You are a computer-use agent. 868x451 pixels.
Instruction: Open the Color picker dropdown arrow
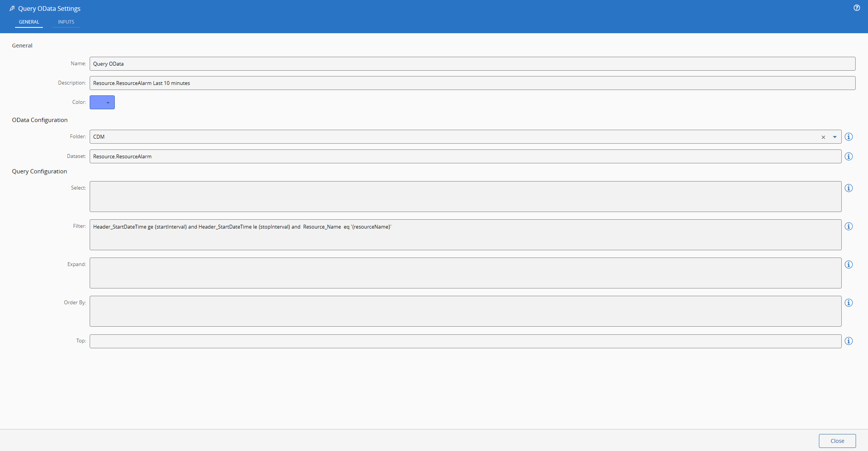108,102
